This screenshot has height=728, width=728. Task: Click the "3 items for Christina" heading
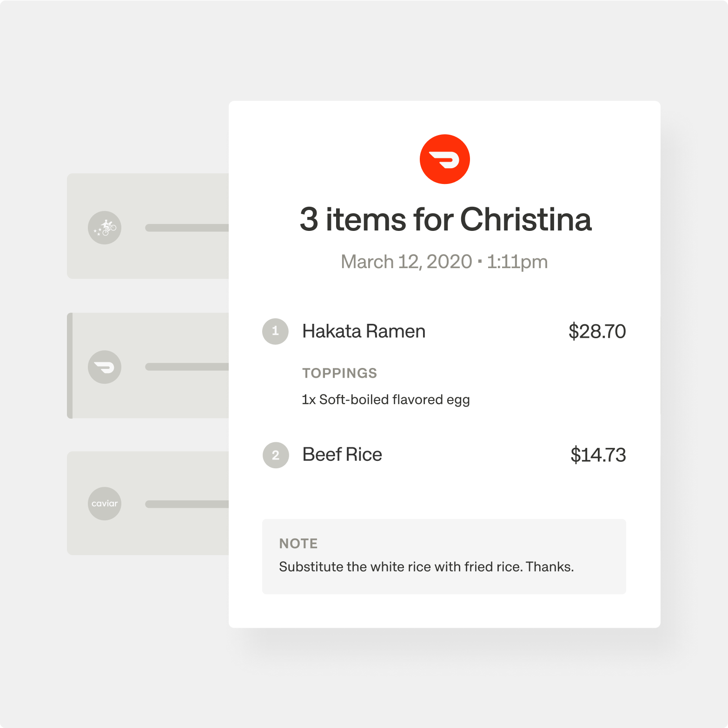pos(445,219)
